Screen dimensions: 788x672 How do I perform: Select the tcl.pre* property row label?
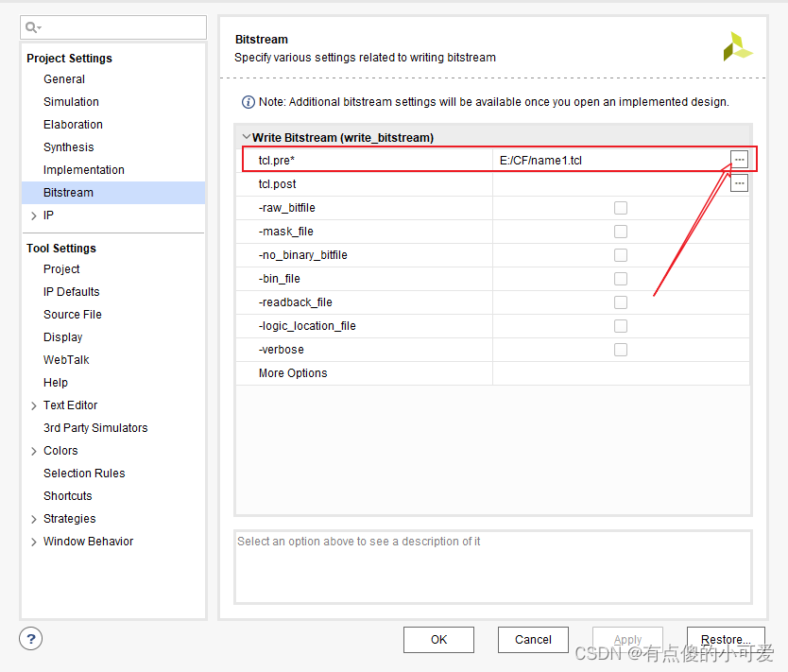click(277, 161)
